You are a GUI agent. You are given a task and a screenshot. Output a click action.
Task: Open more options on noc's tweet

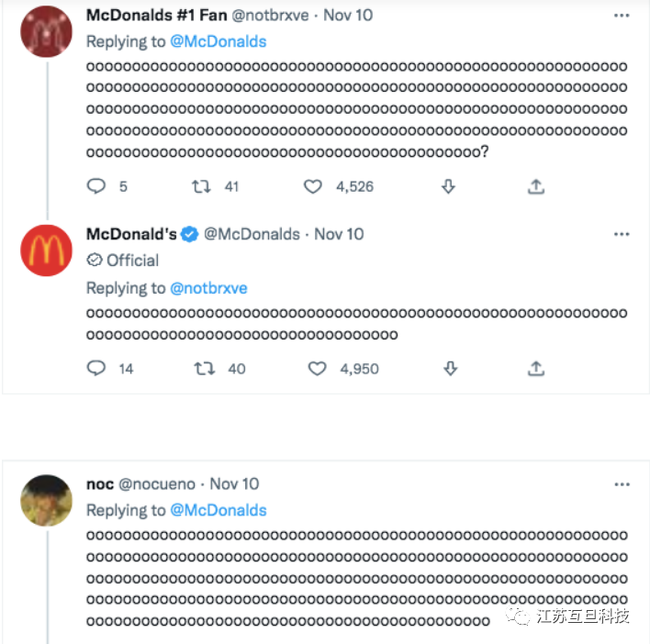click(x=622, y=483)
